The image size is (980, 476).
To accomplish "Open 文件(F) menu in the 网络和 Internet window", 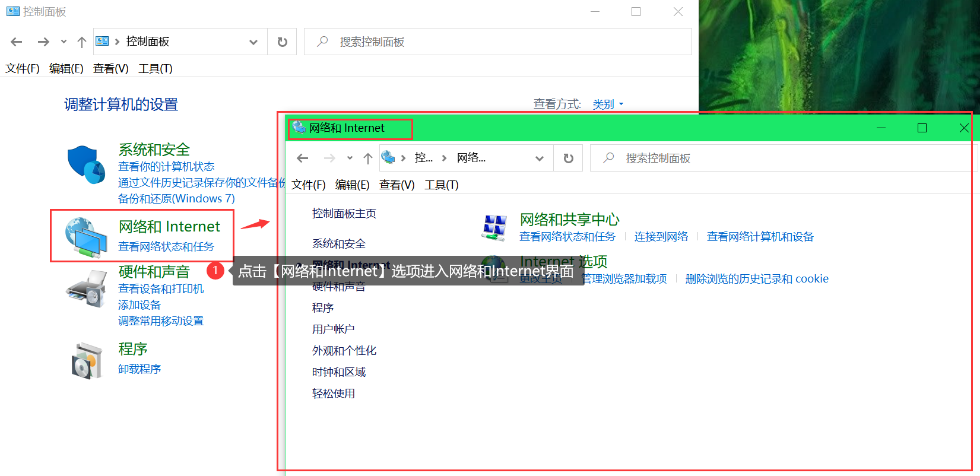I will tap(309, 185).
